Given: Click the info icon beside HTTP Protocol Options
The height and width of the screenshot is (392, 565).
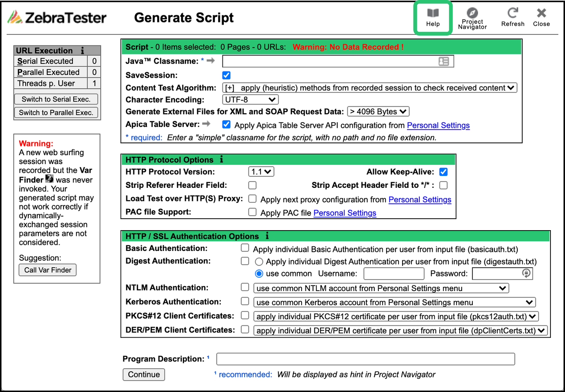Looking at the screenshot, I should pyautogui.click(x=222, y=160).
